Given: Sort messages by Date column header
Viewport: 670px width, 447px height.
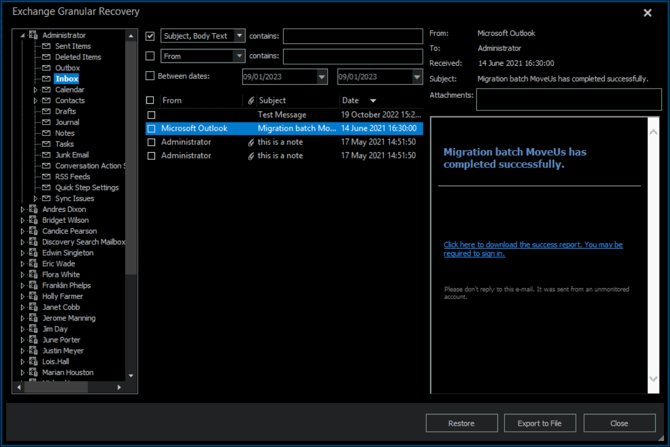Looking at the screenshot, I should pyautogui.click(x=351, y=101).
